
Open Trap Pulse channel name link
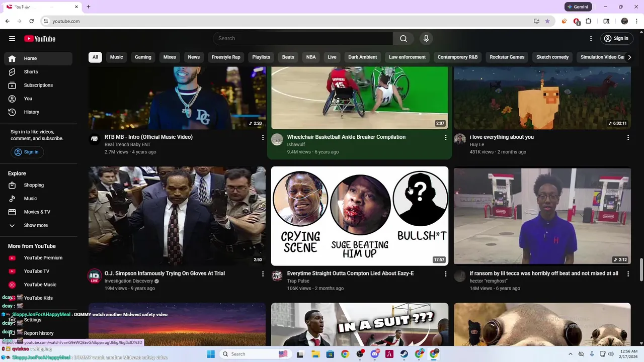298,281
